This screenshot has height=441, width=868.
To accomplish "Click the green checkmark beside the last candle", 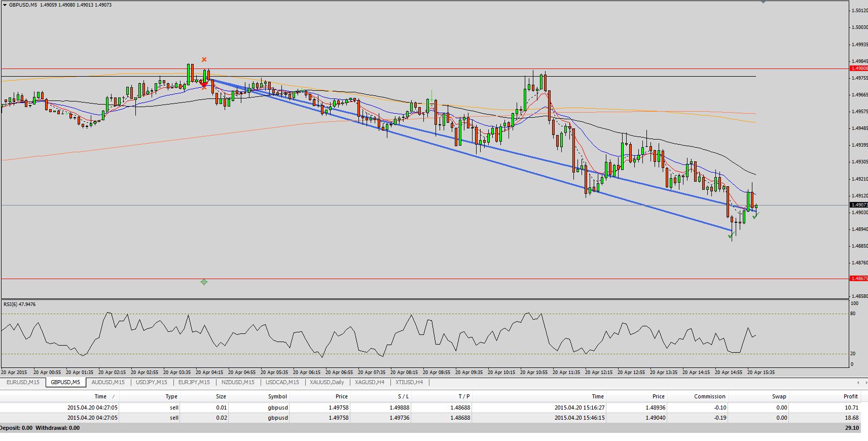I will coord(756,216).
